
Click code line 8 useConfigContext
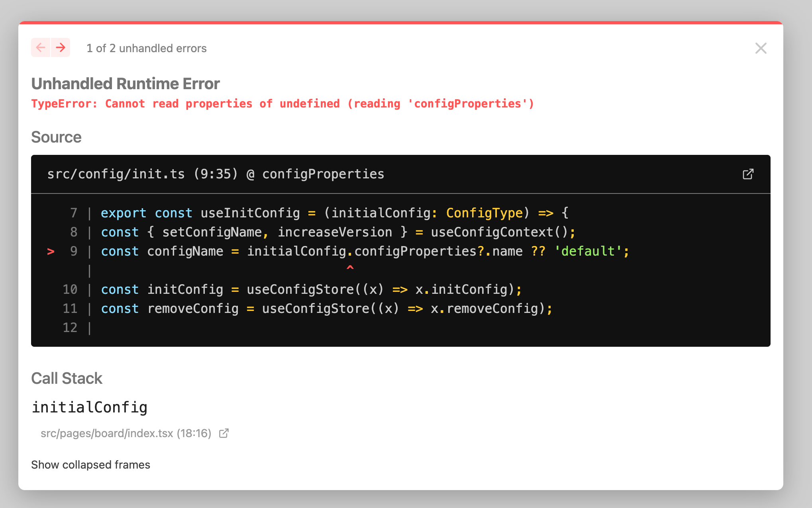click(338, 232)
